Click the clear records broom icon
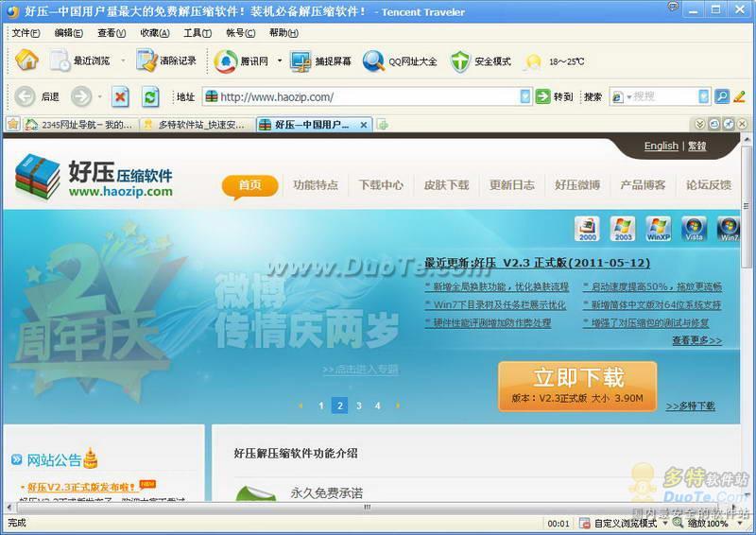Screen dimensions: 756x535 click(146, 60)
